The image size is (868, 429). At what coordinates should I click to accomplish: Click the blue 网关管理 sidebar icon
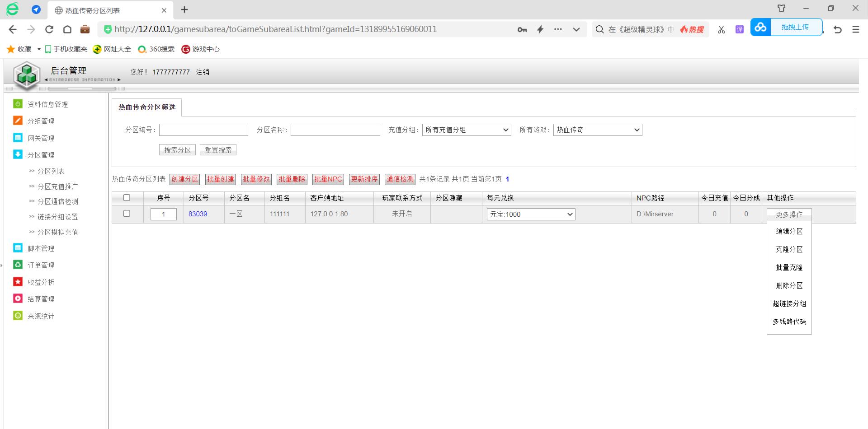pyautogui.click(x=18, y=138)
